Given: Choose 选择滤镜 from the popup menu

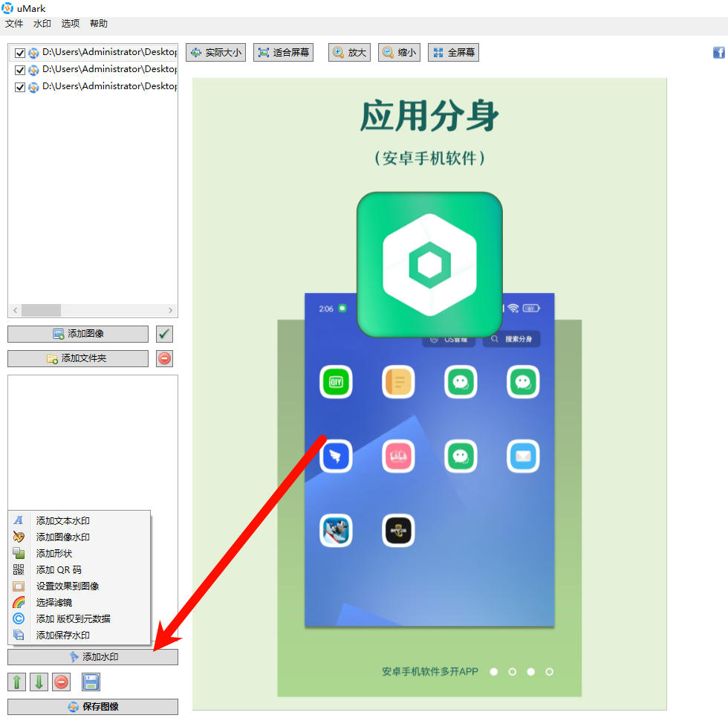Looking at the screenshot, I should [x=79, y=603].
